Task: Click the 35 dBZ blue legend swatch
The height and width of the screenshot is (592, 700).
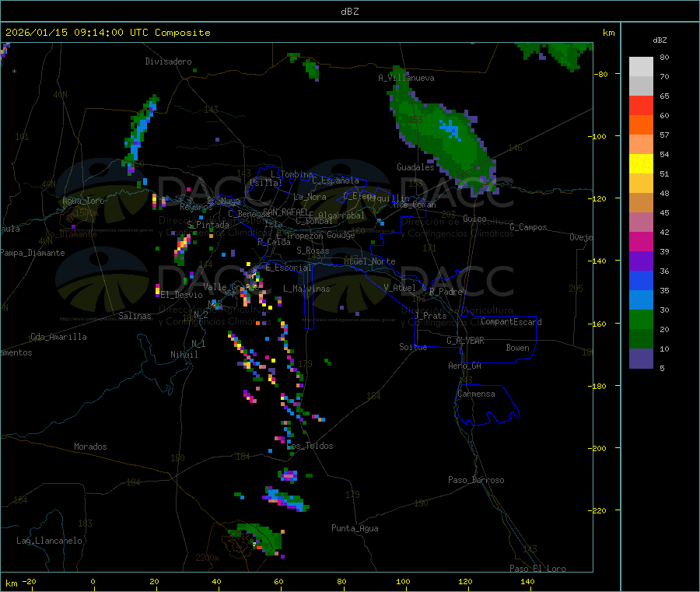Action: click(x=641, y=280)
